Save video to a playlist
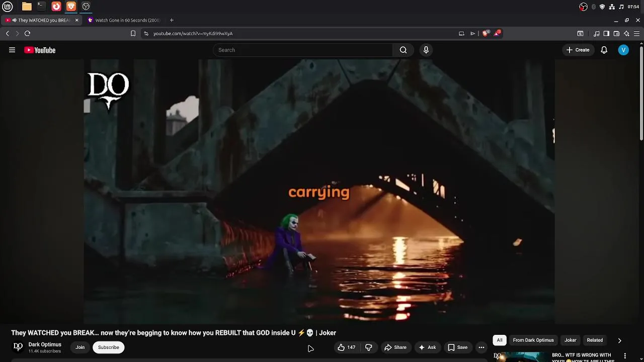The height and width of the screenshot is (362, 644). pos(458,347)
